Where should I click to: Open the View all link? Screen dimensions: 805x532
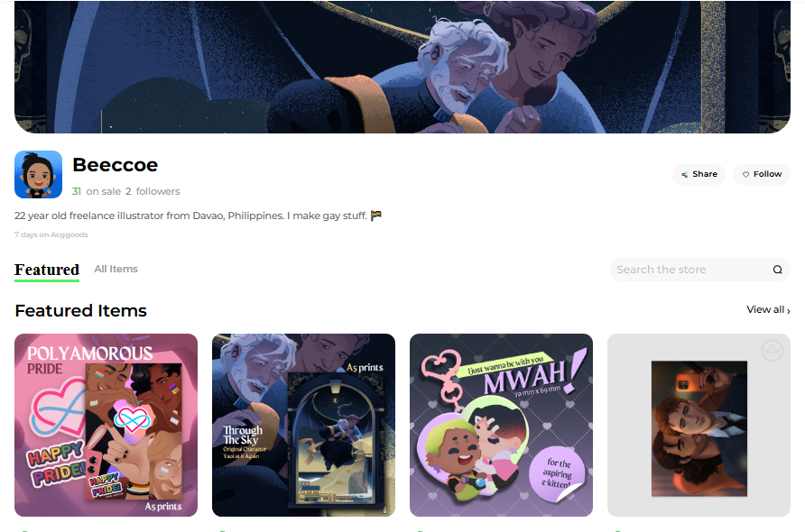768,310
